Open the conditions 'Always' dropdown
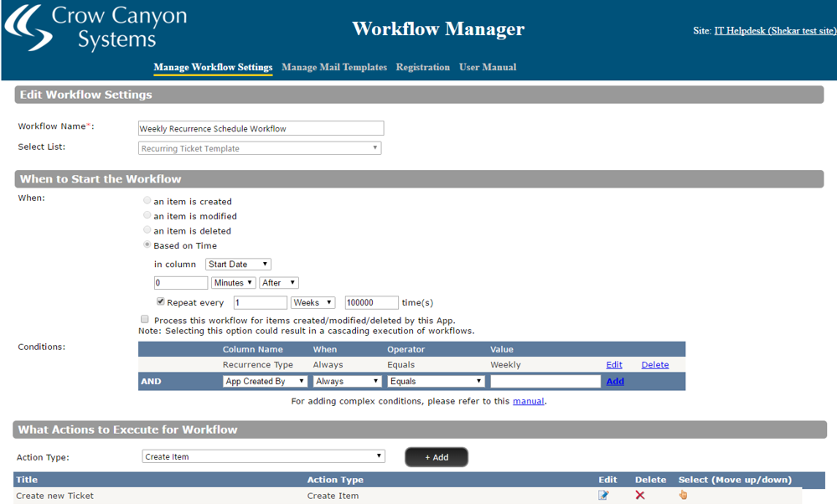 click(347, 381)
